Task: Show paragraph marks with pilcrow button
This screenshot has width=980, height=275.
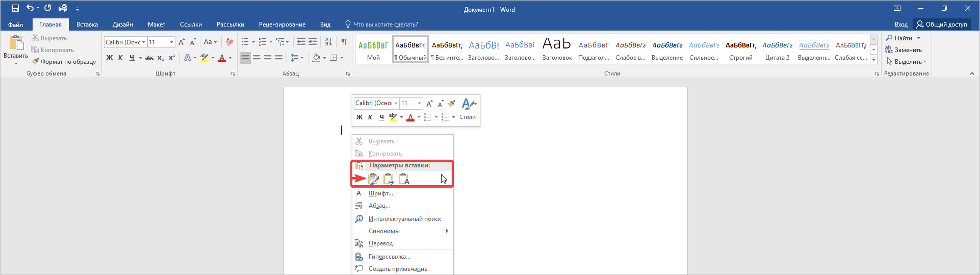Action: [344, 42]
